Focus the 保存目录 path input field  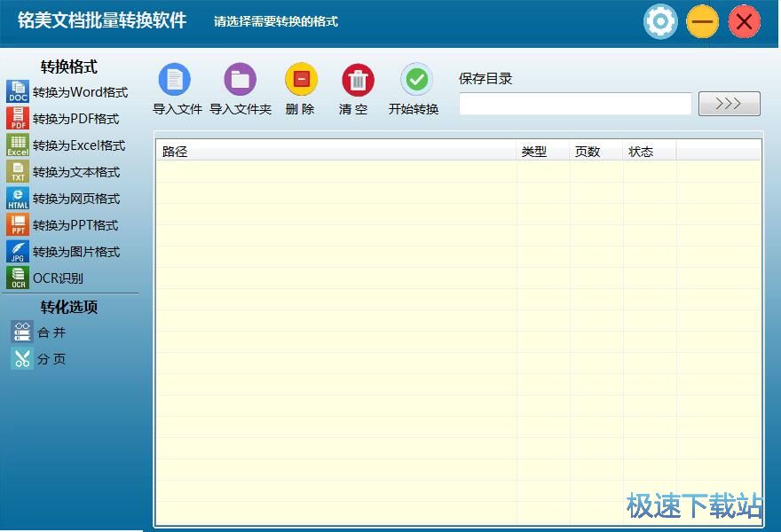coord(575,104)
